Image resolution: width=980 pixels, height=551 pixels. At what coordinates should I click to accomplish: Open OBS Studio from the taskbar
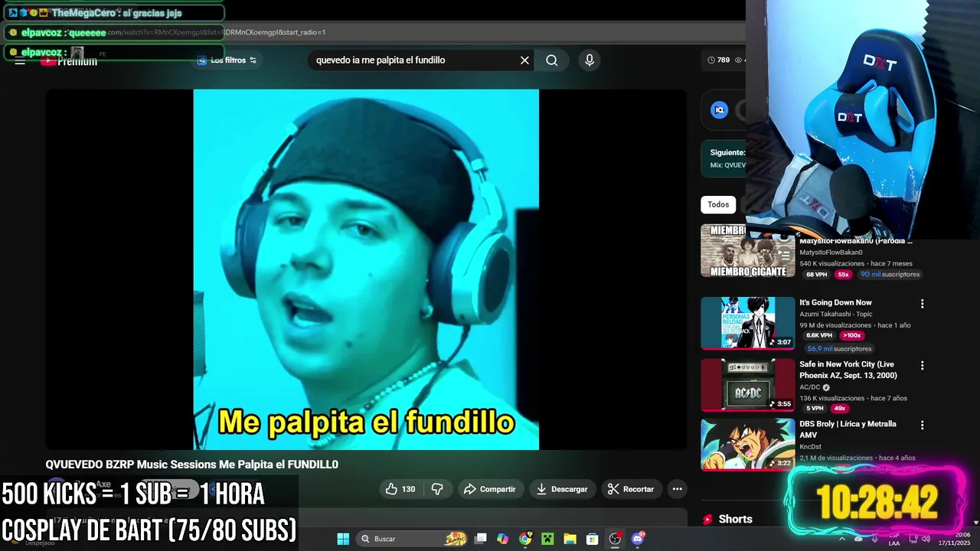[615, 539]
